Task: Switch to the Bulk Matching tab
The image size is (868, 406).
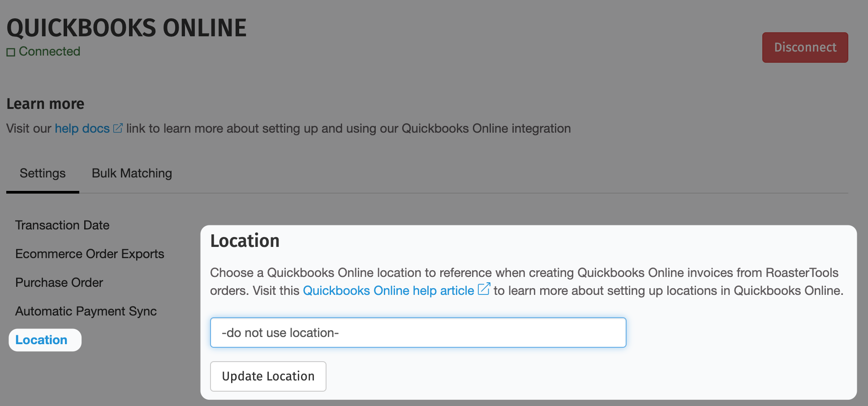Action: [x=132, y=173]
